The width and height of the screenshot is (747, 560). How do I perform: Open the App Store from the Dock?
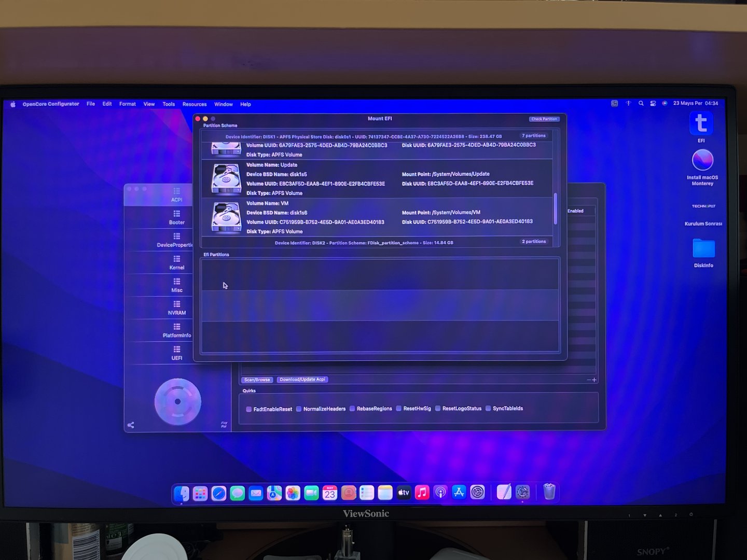click(x=459, y=492)
